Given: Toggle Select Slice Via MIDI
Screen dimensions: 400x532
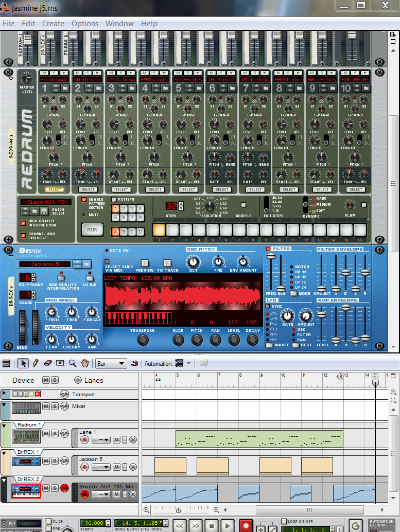Looking at the screenshot, I should 107,261.
